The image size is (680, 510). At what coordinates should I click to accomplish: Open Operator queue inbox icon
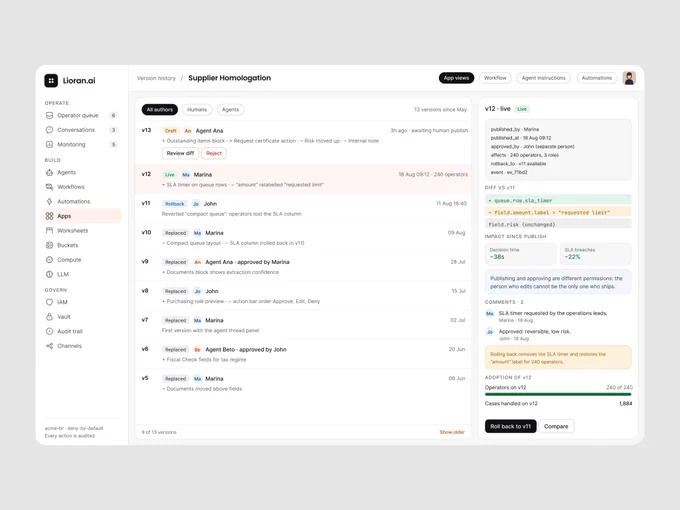coord(49,115)
